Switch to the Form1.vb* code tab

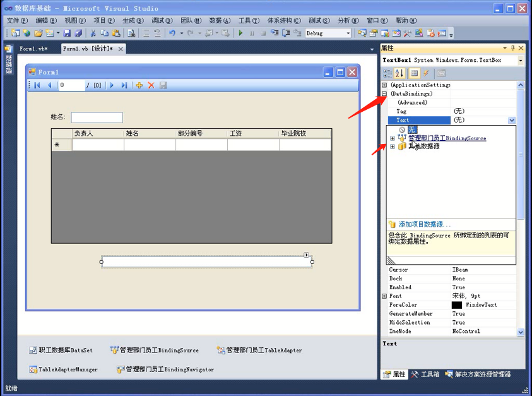pyautogui.click(x=33, y=49)
